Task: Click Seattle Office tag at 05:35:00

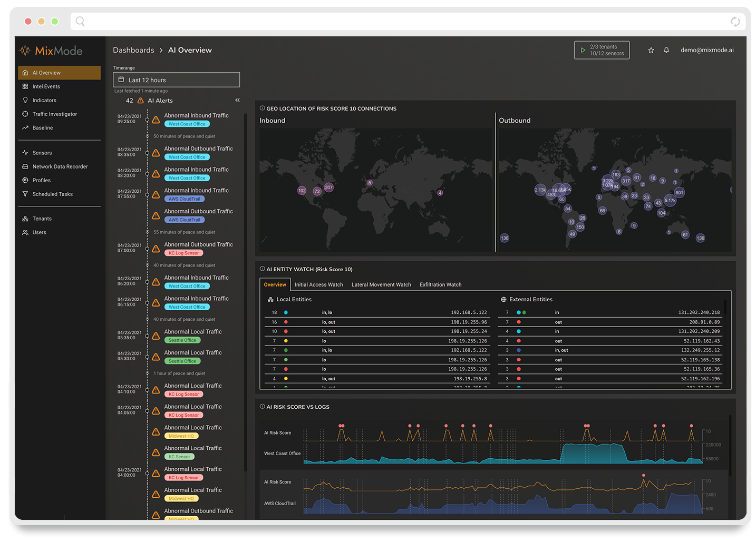Action: click(x=182, y=340)
